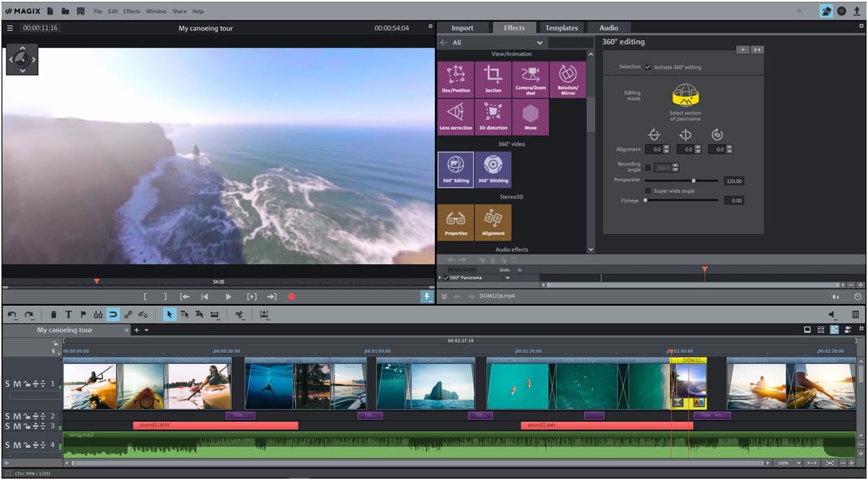Click the title tool T icon
This screenshot has width=868, height=480.
[x=68, y=315]
